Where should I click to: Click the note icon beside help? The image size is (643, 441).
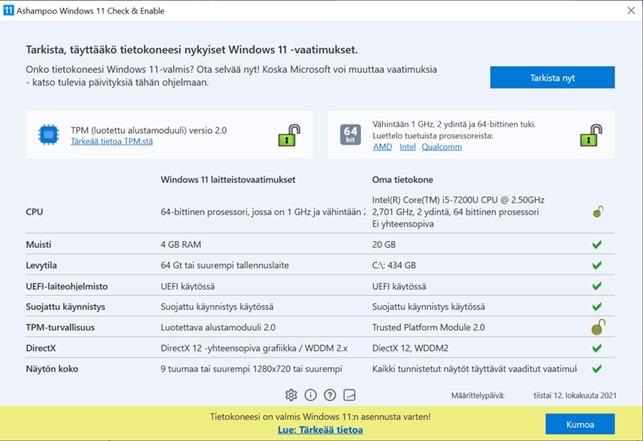[349, 395]
